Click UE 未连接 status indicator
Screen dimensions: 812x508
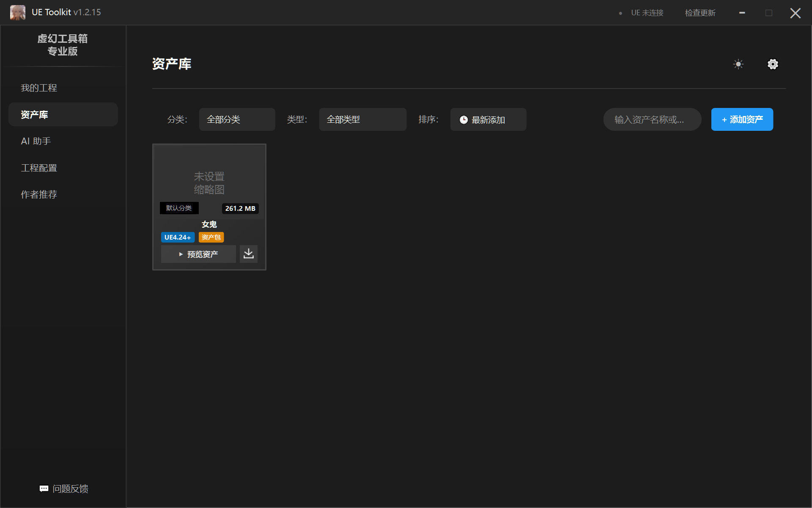(642, 13)
